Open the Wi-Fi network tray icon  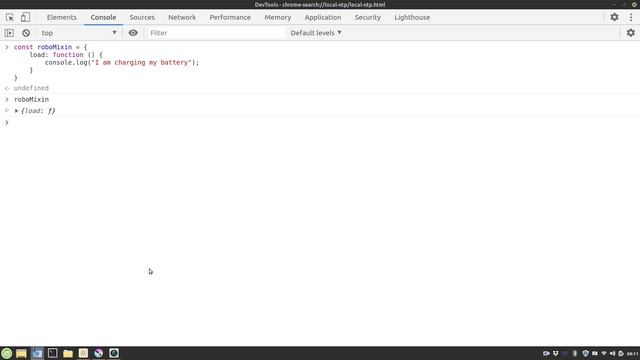[604, 353]
